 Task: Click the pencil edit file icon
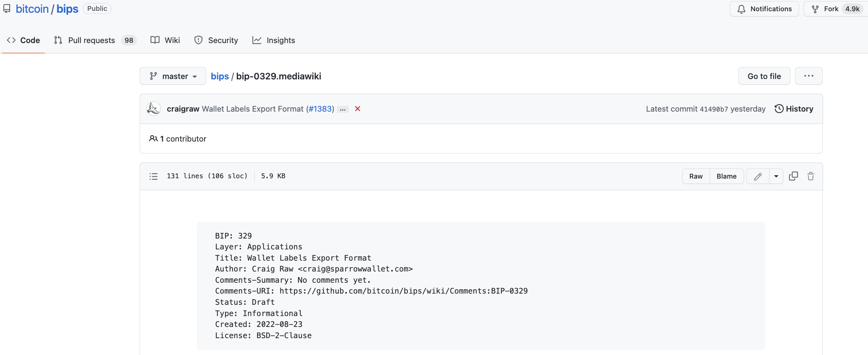coord(758,176)
